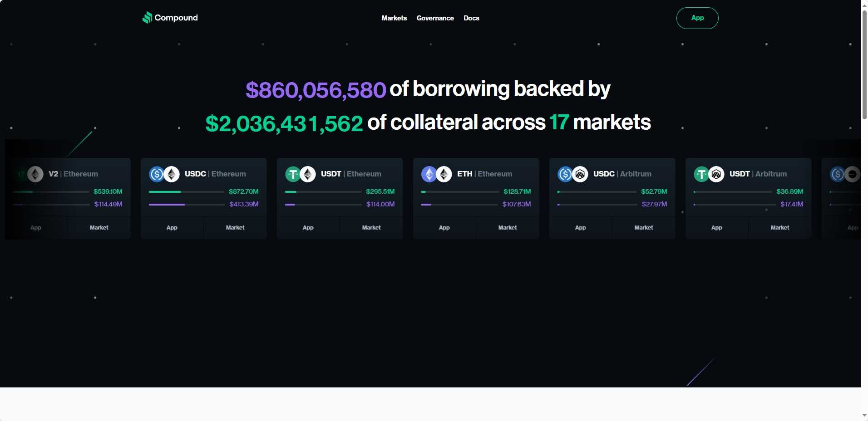Click the USDC Ethereum green collateral progress bar
Image resolution: width=868 pixels, height=421 pixels.
pos(165,192)
